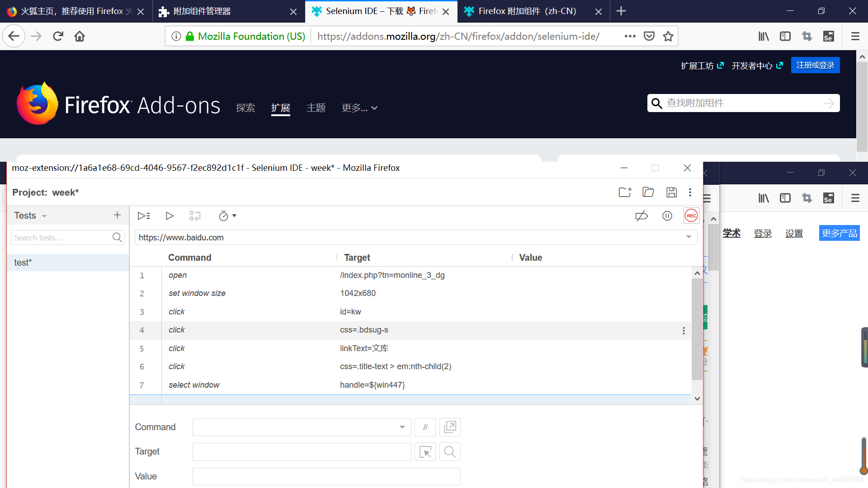868x488 pixels.
Task: Start recording with REC button
Action: click(x=691, y=216)
